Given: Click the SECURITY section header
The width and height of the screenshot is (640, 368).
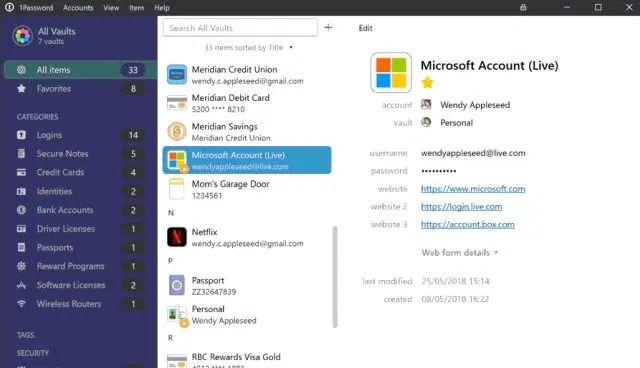Looking at the screenshot, I should (x=33, y=353).
